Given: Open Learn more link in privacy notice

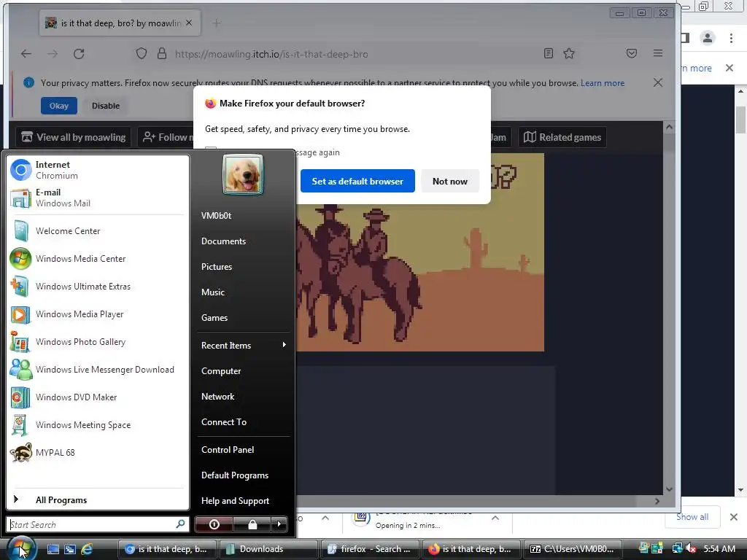Looking at the screenshot, I should (602, 83).
